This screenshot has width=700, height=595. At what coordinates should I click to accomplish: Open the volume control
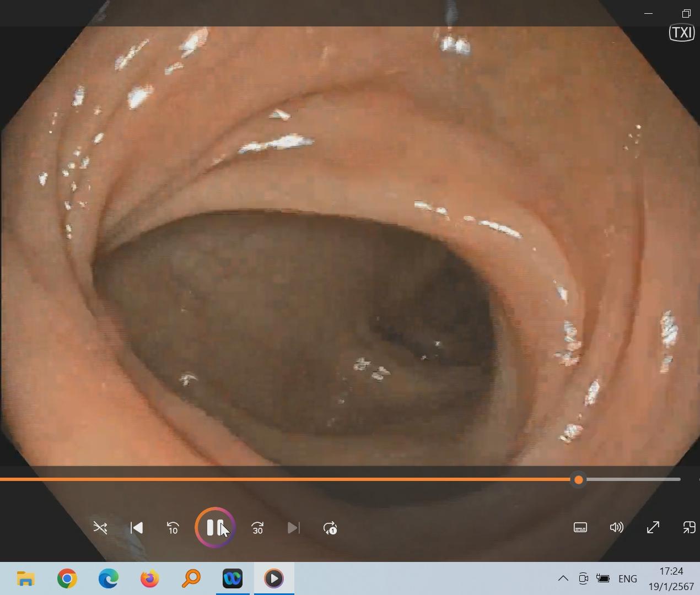click(617, 528)
